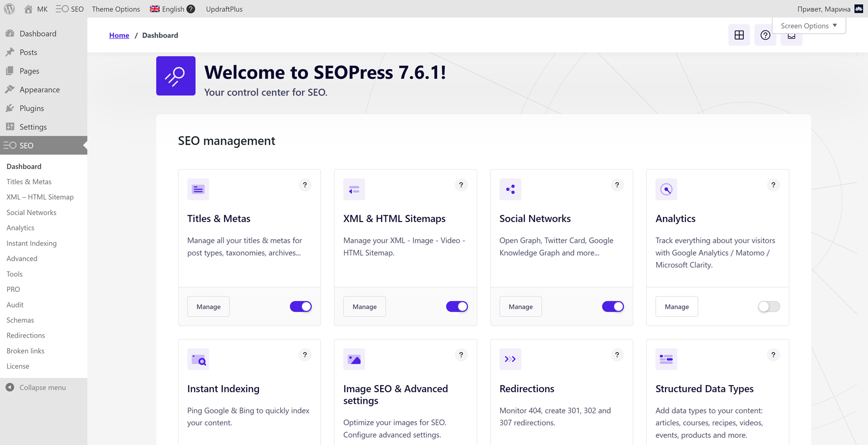The image size is (868, 445).
Task: Select Broken links submenu item
Action: click(x=26, y=351)
